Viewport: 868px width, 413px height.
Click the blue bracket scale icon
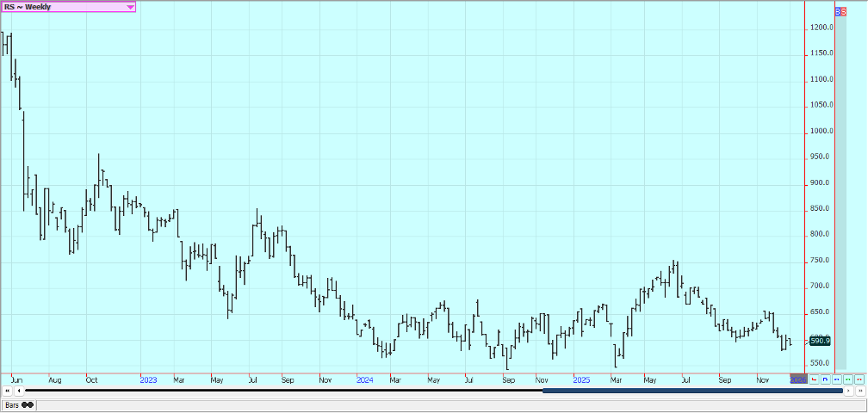click(825, 379)
